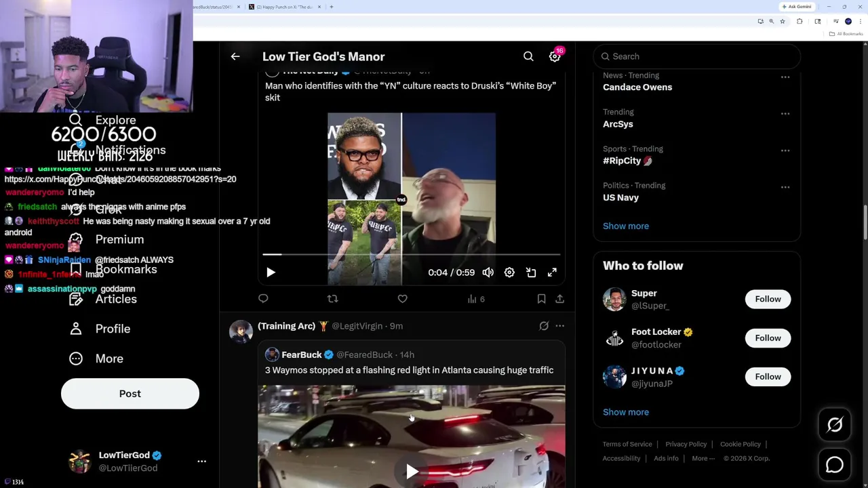Screen dimensions: 868x488
Task: Open Ads info footer link
Action: (x=666, y=459)
